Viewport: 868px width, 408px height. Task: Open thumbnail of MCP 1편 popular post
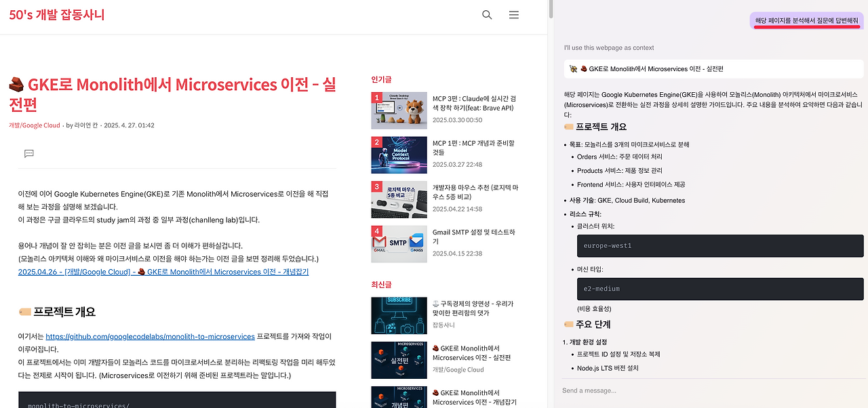tap(399, 155)
